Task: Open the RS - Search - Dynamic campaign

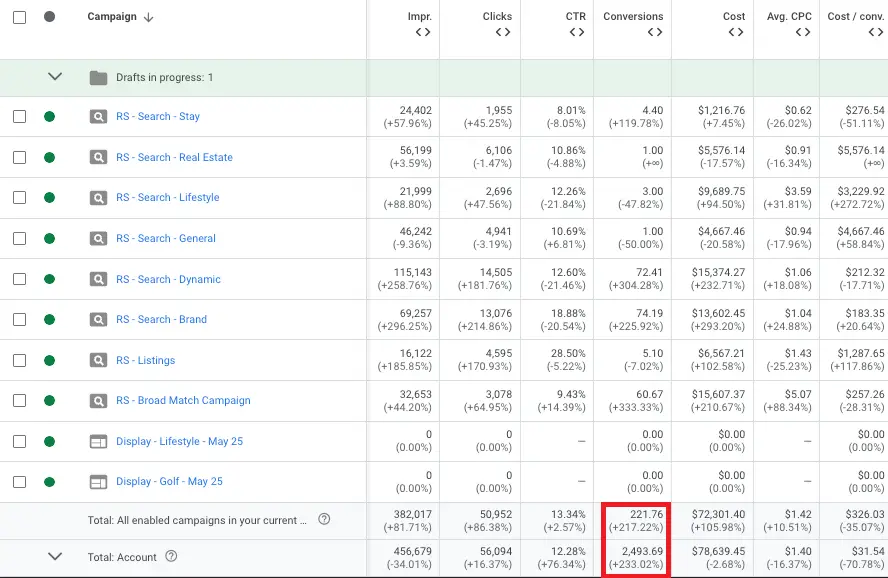Action: (168, 279)
